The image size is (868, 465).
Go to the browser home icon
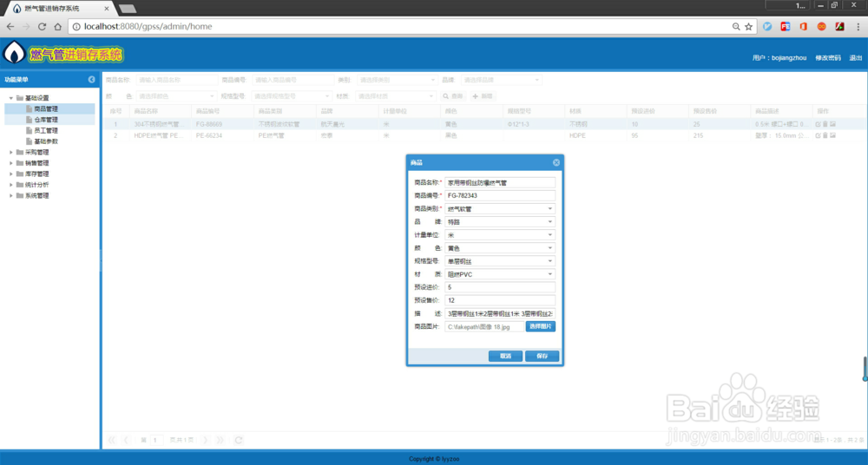[x=57, y=27]
